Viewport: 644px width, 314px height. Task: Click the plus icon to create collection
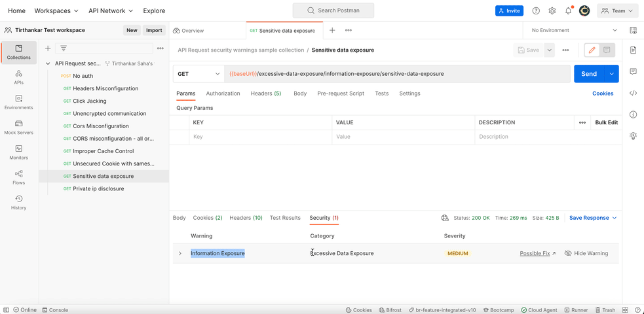coord(48,48)
